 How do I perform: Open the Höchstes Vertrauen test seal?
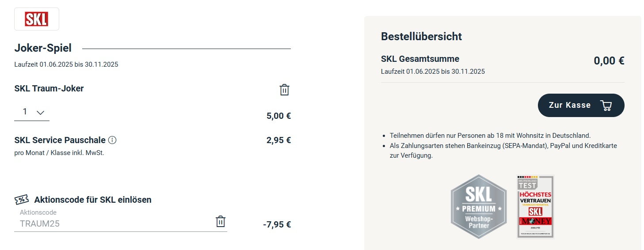point(535,206)
